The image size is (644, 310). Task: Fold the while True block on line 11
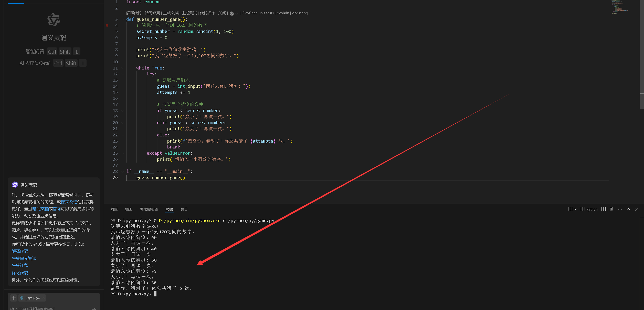(123, 68)
